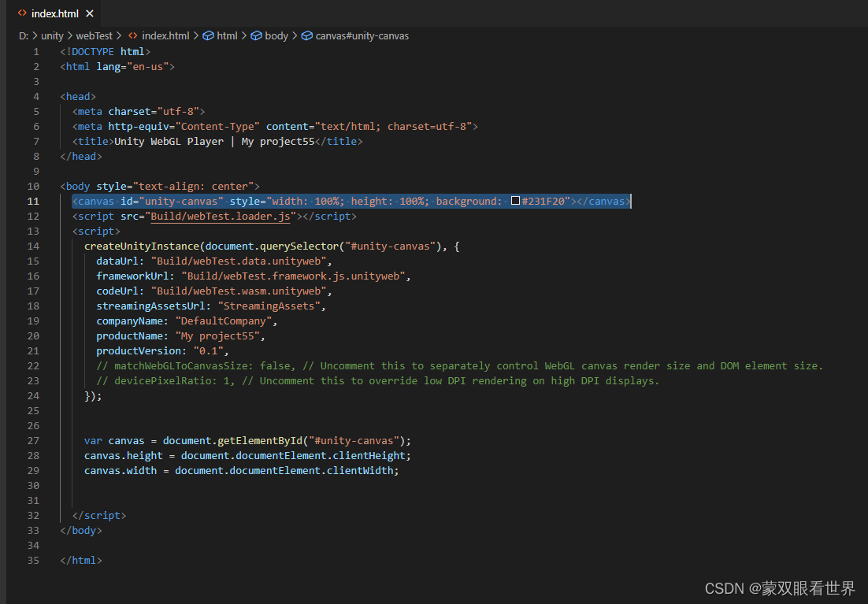Select the body breadcrumb element
The height and width of the screenshot is (604, 868).
point(276,35)
